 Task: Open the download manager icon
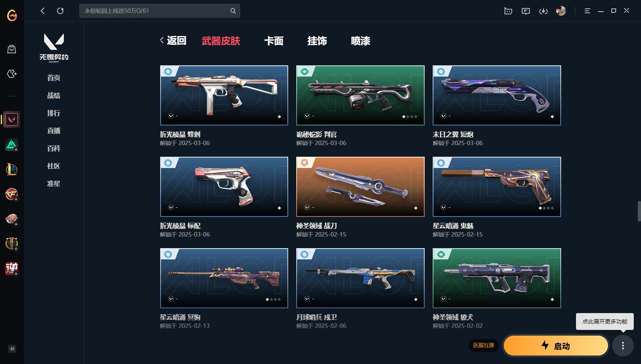[543, 11]
